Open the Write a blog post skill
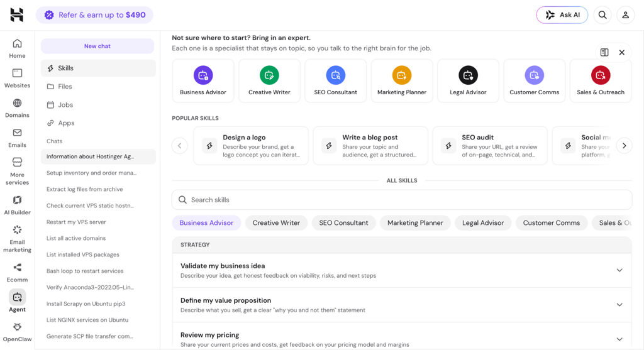 [x=370, y=146]
